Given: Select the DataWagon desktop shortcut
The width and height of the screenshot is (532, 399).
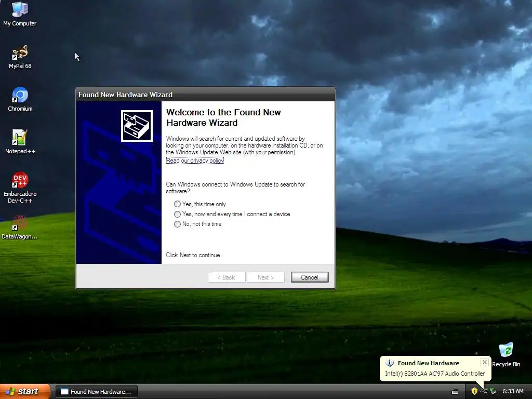Looking at the screenshot, I should [19, 227].
